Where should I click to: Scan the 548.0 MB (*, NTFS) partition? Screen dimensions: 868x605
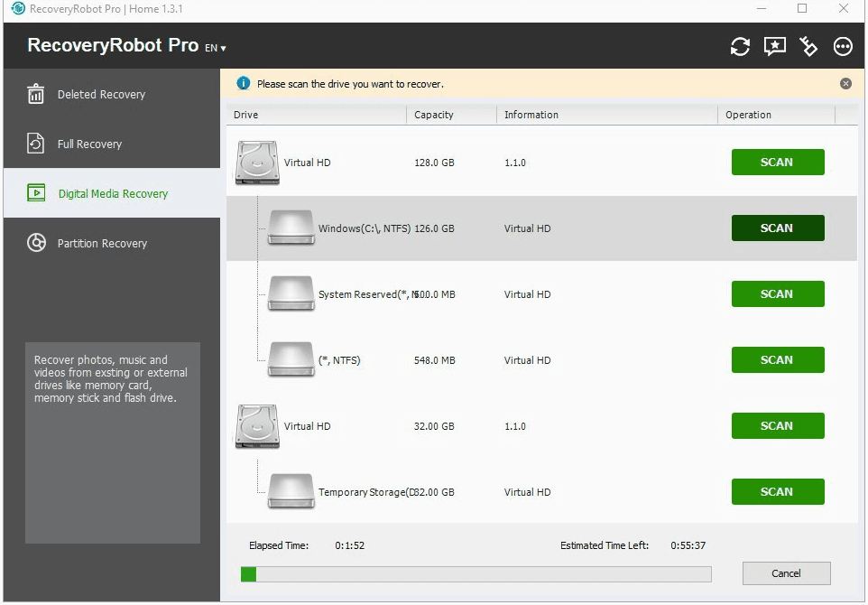(x=777, y=360)
